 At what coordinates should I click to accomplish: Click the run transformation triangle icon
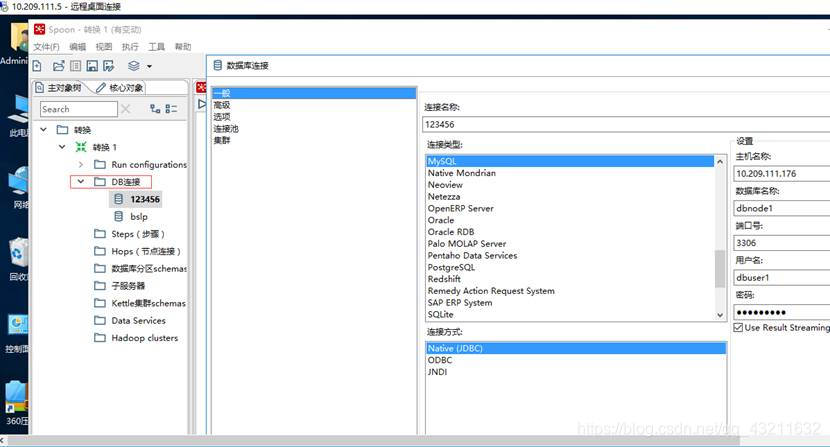tap(202, 104)
